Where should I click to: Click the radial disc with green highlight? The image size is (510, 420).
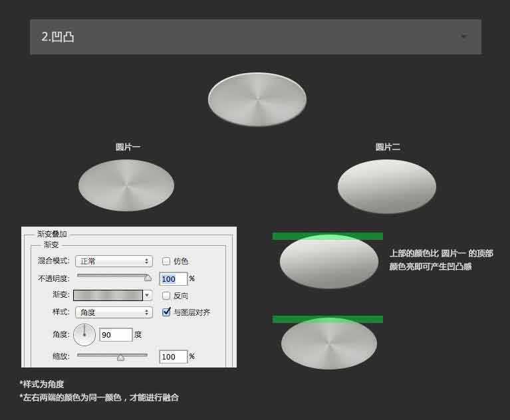(x=328, y=343)
